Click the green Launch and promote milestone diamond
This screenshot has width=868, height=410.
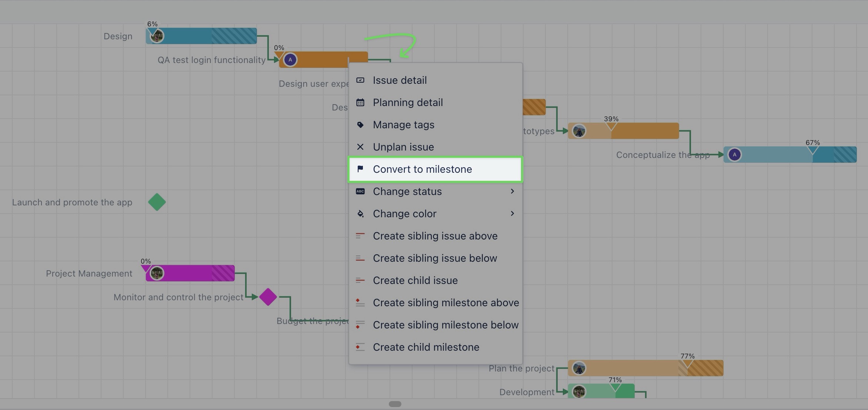pyautogui.click(x=157, y=202)
